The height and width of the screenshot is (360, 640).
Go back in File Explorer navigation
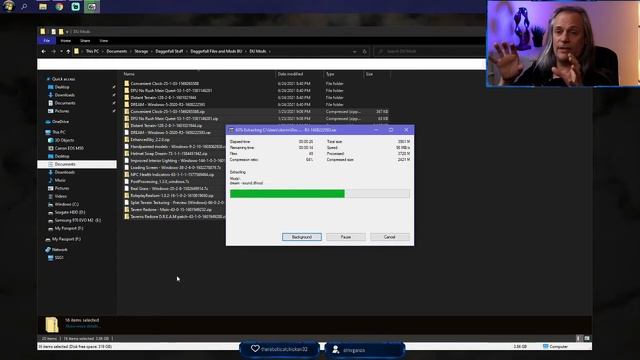[x=44, y=51]
